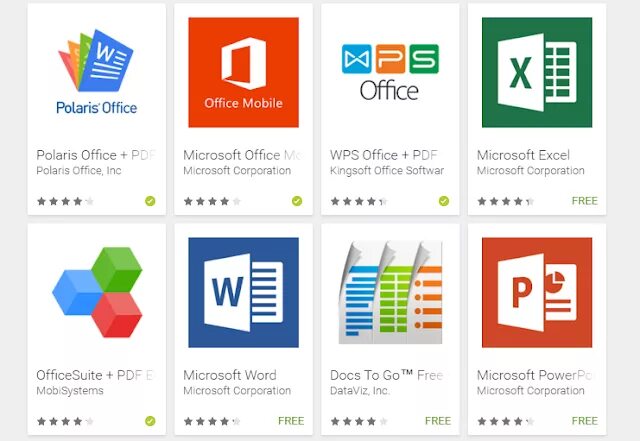
Task: Open Kingsoft Office Software developer link
Action: pyautogui.click(x=387, y=170)
